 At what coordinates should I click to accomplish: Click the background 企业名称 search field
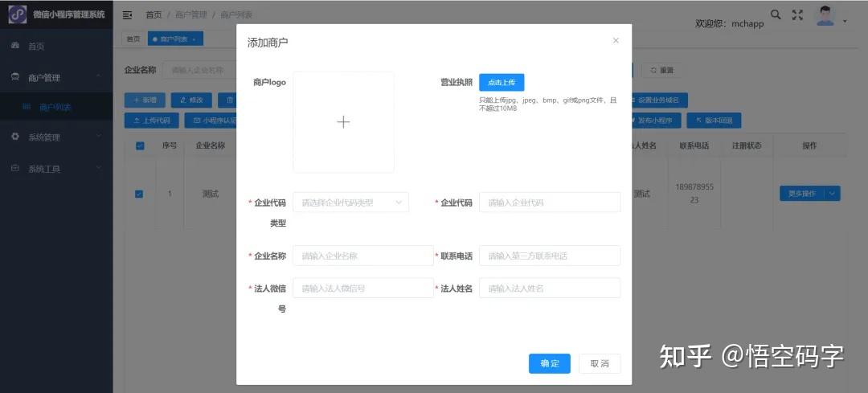pyautogui.click(x=199, y=70)
